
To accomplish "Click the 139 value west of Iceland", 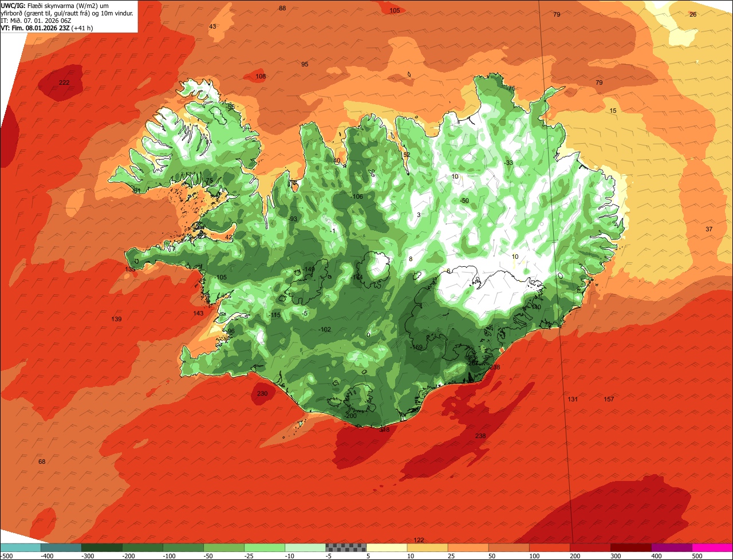I will [x=116, y=319].
